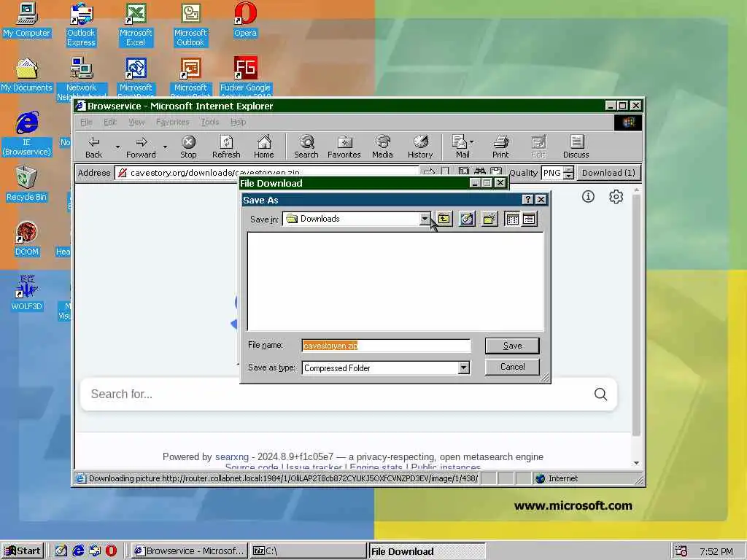
Task: Switch to the C:\ taskbar button
Action: 308,551
